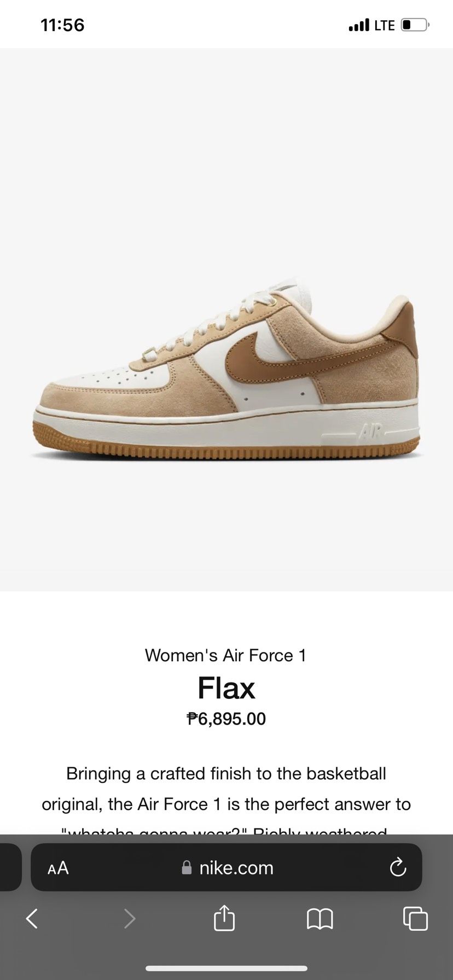
Task: Open the share sheet icon
Action: [x=224, y=918]
